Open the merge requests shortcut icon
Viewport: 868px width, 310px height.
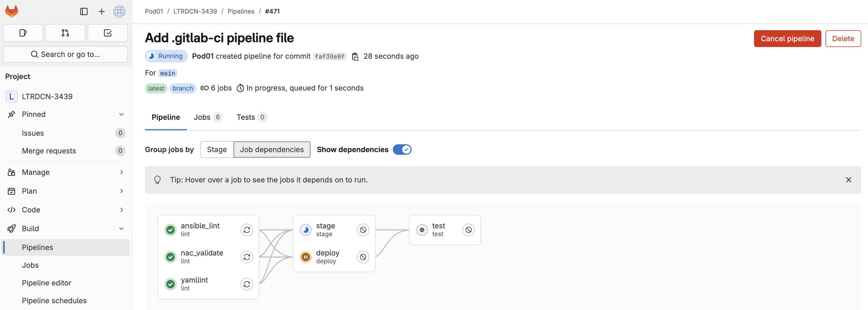pos(65,33)
